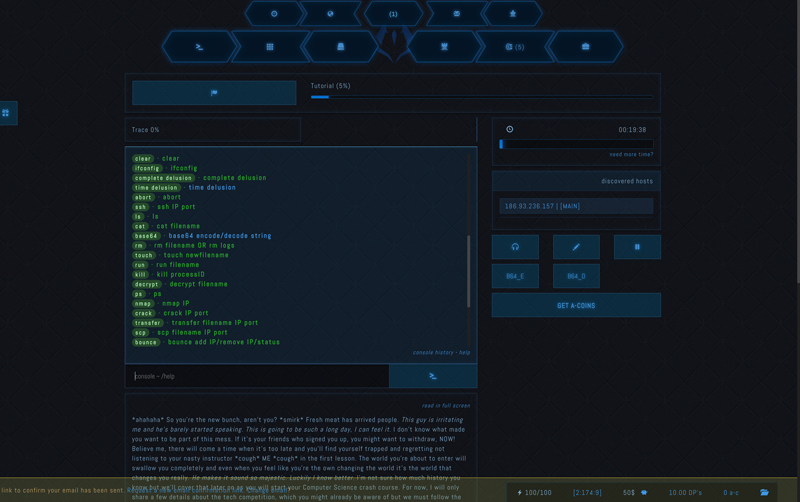
Task: Open the globe hexagon tab
Action: [331, 14]
